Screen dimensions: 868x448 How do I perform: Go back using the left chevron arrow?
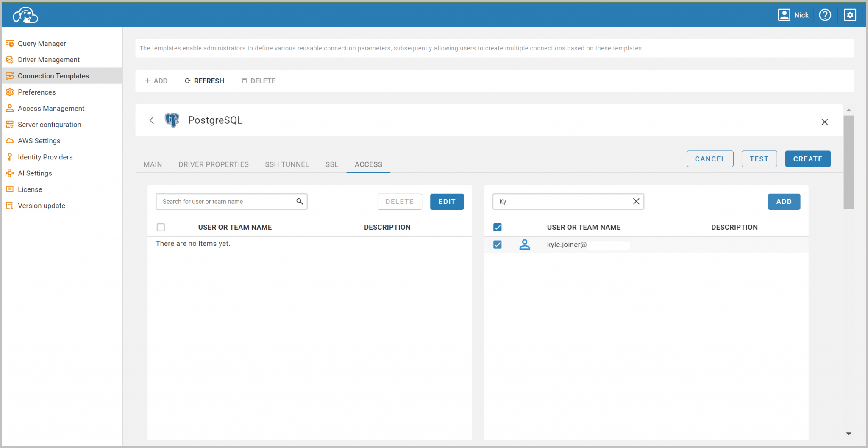152,120
